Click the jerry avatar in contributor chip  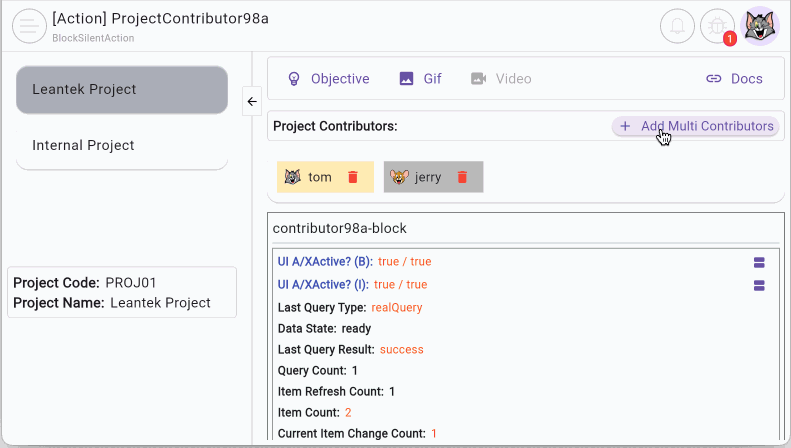400,177
